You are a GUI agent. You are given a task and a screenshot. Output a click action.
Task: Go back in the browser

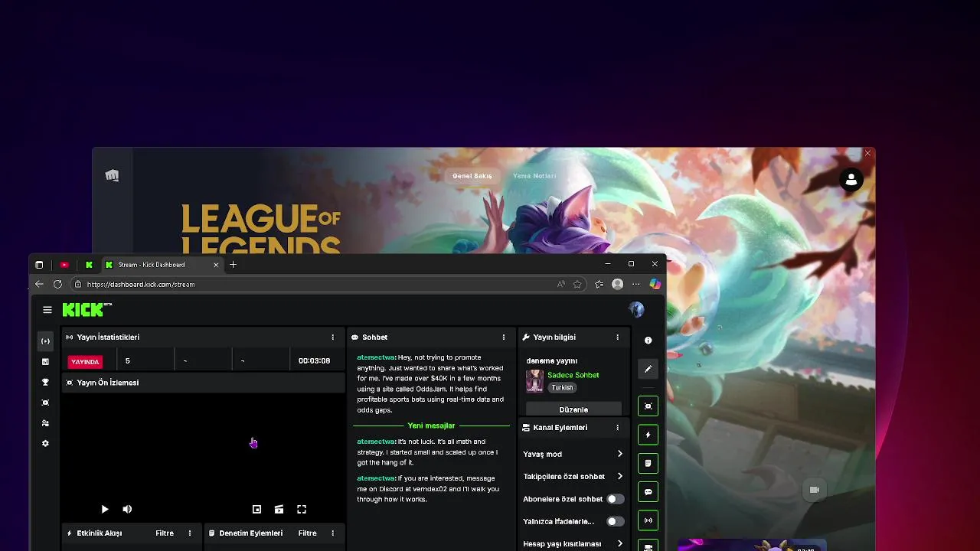(x=39, y=284)
